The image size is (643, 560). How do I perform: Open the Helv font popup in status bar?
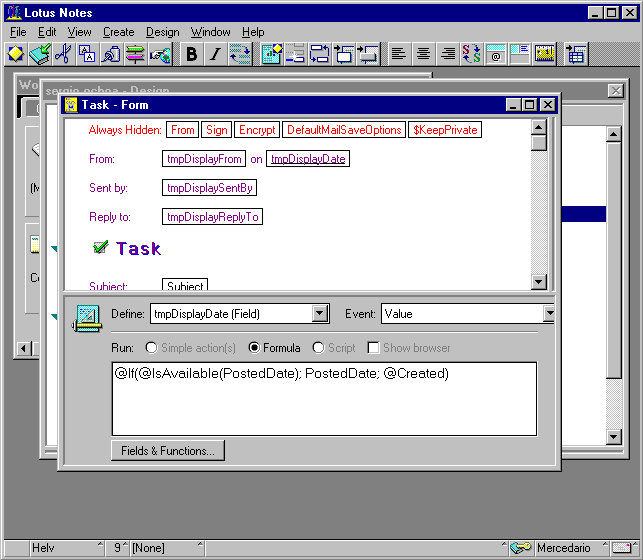[x=67, y=547]
